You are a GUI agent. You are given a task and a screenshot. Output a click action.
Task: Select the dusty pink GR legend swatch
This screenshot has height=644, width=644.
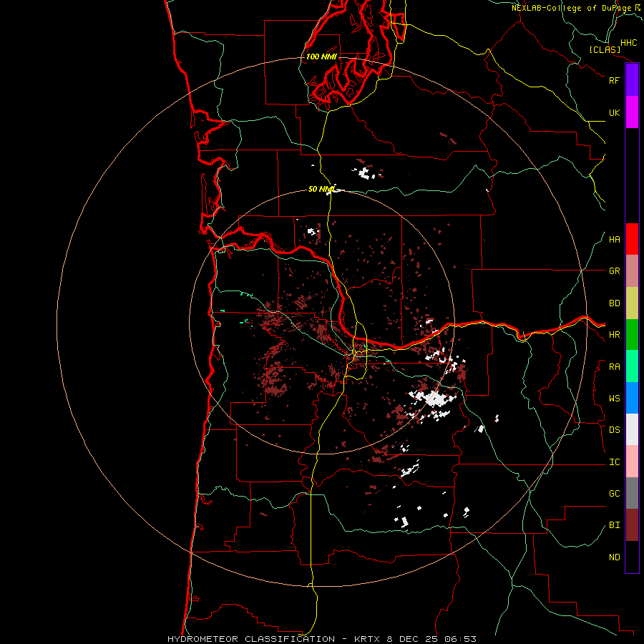pyautogui.click(x=632, y=271)
